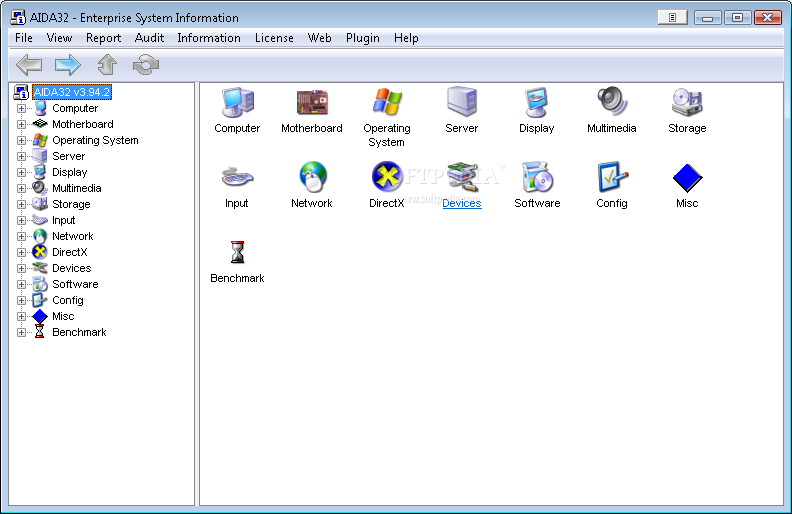Open the Display icon in right pane
The image size is (792, 514).
pyautogui.click(x=536, y=102)
